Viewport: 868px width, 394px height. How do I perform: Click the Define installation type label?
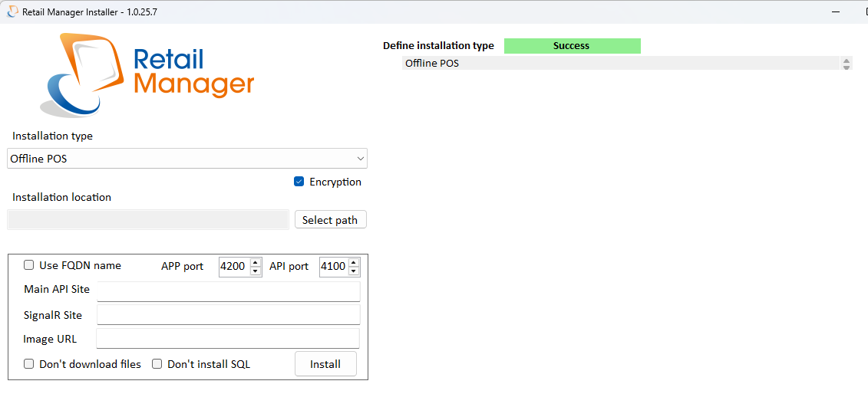pos(438,46)
